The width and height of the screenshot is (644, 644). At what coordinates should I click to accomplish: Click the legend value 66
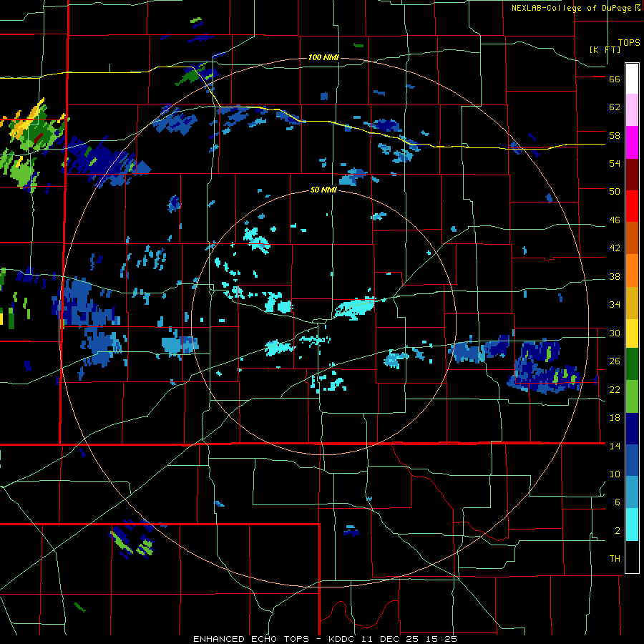pyautogui.click(x=615, y=79)
